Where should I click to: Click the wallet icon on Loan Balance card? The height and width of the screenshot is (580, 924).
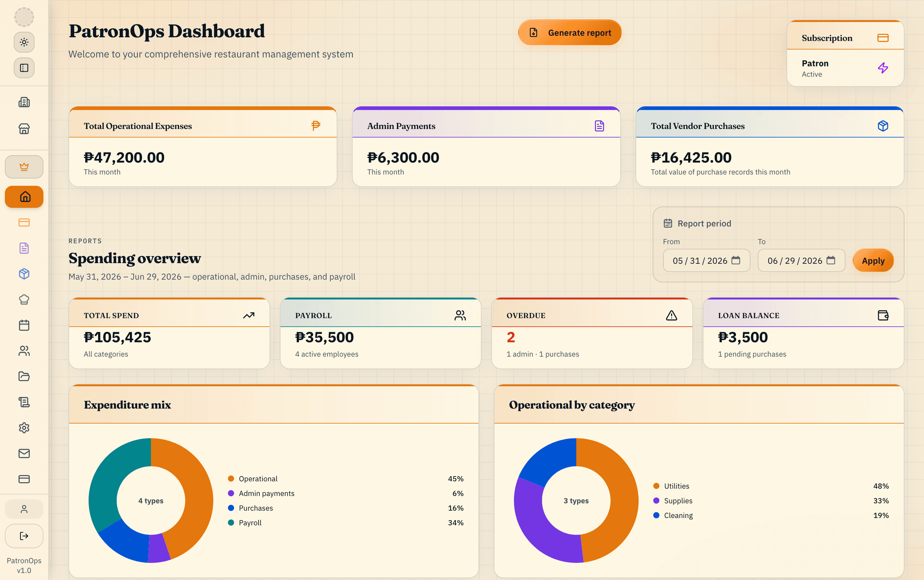[883, 315]
